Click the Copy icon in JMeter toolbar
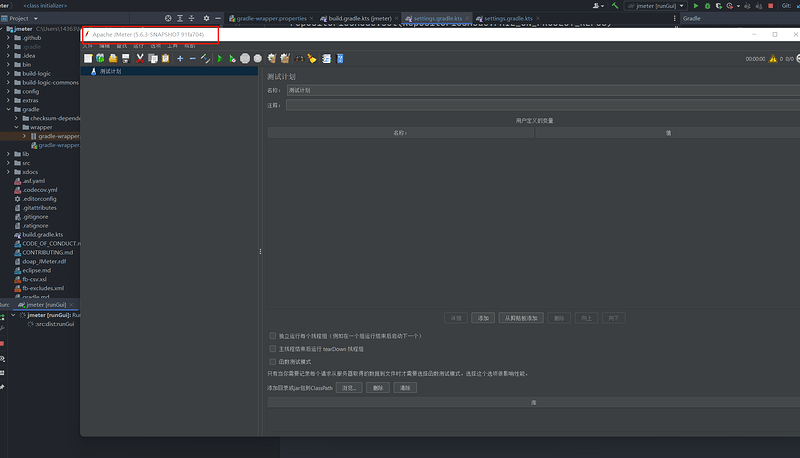 click(153, 59)
